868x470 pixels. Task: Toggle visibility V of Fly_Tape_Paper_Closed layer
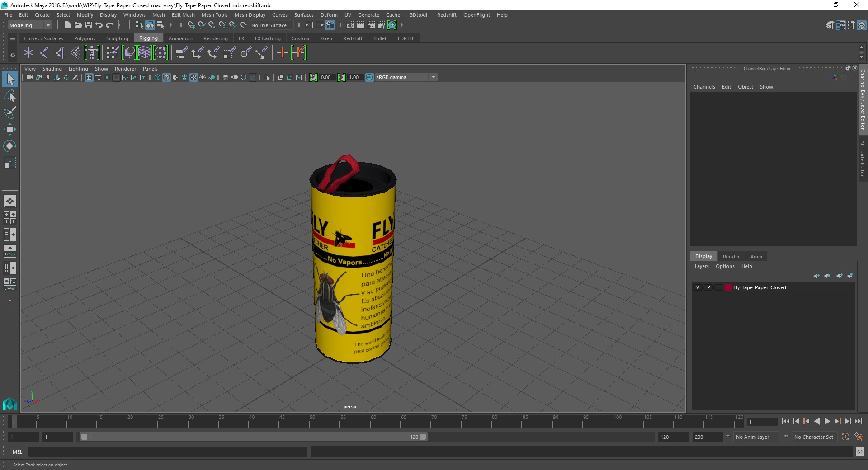pyautogui.click(x=698, y=287)
